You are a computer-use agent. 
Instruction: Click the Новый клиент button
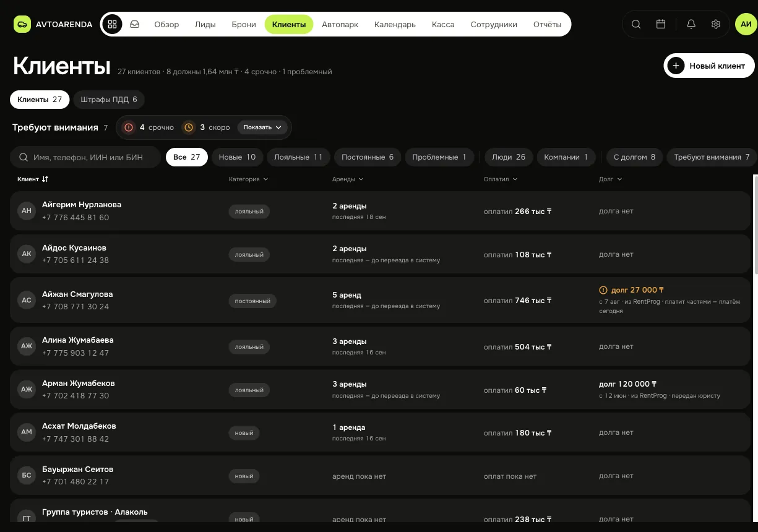tap(710, 66)
